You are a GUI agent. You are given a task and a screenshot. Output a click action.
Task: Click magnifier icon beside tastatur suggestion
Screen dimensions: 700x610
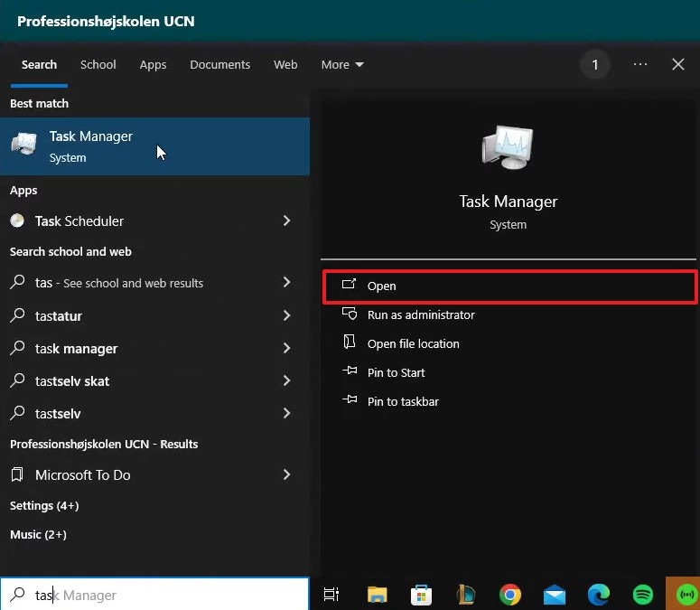17,315
